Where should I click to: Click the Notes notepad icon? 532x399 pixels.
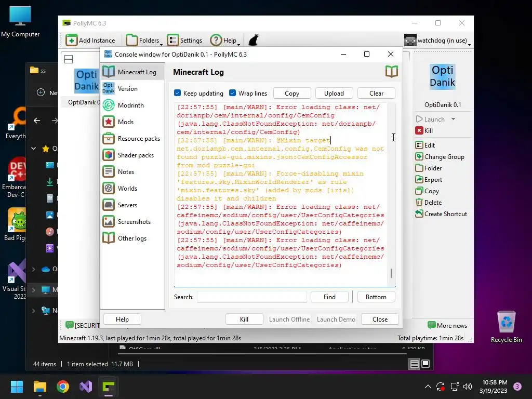click(x=109, y=171)
